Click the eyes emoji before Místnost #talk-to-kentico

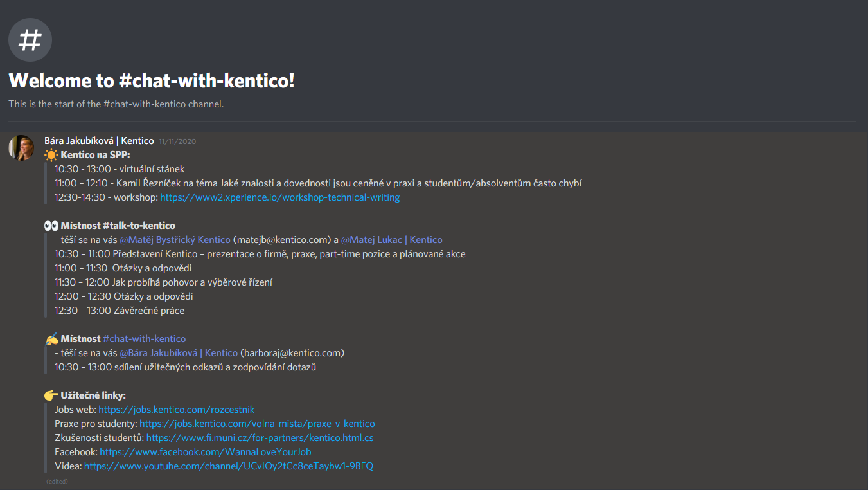point(51,226)
